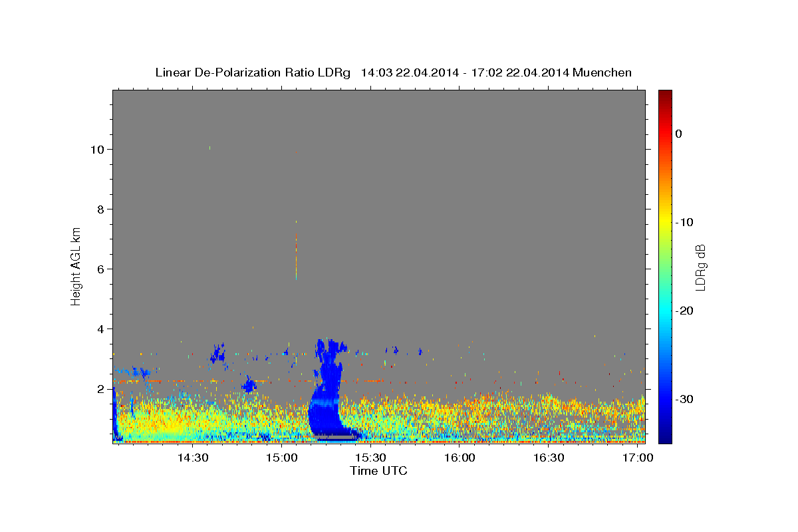
Task: Click the height tick label 4
Action: (102, 329)
